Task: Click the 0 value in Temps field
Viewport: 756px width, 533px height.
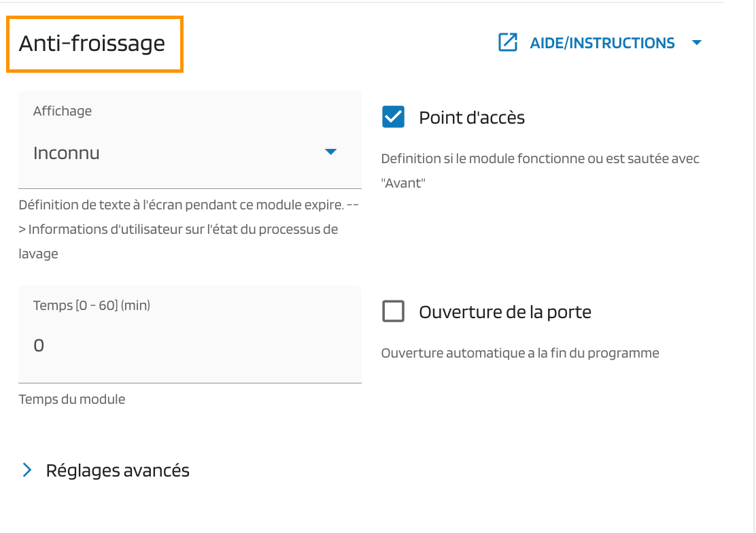Action: tap(39, 345)
